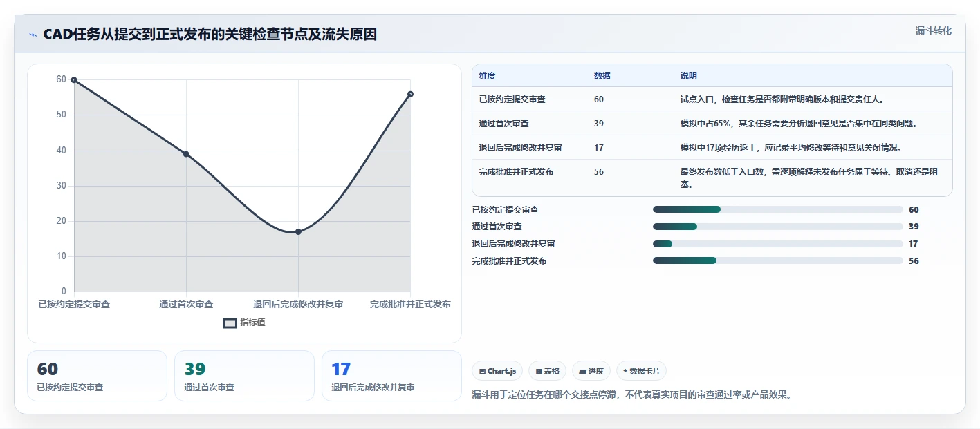Viewport: 980px width, 429px height.
Task: Click the 说明 column header
Action: coord(689,76)
